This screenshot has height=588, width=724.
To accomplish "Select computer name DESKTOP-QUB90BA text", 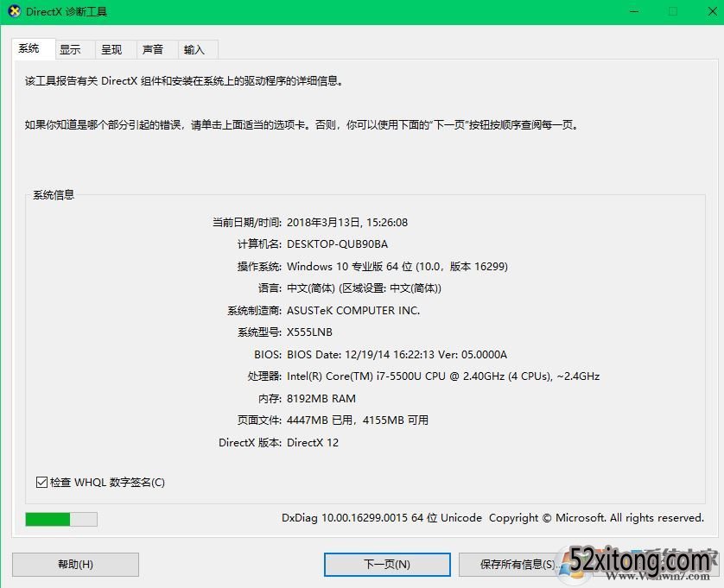I will (337, 244).
